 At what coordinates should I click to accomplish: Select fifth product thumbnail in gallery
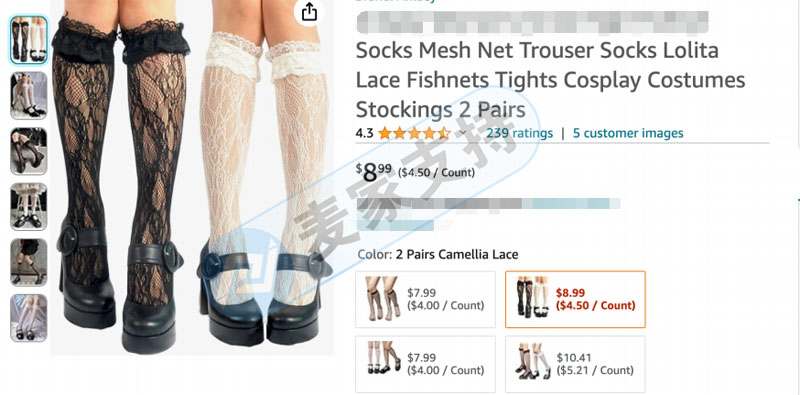click(x=29, y=262)
